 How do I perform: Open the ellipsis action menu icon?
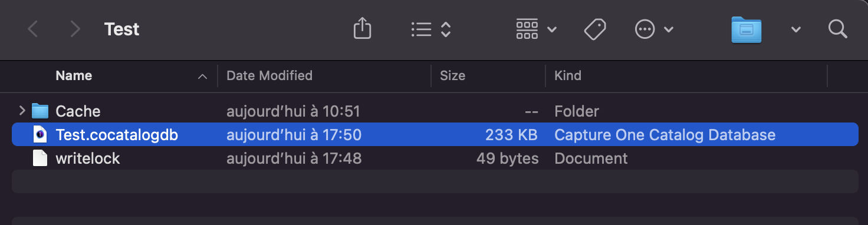pos(654,29)
